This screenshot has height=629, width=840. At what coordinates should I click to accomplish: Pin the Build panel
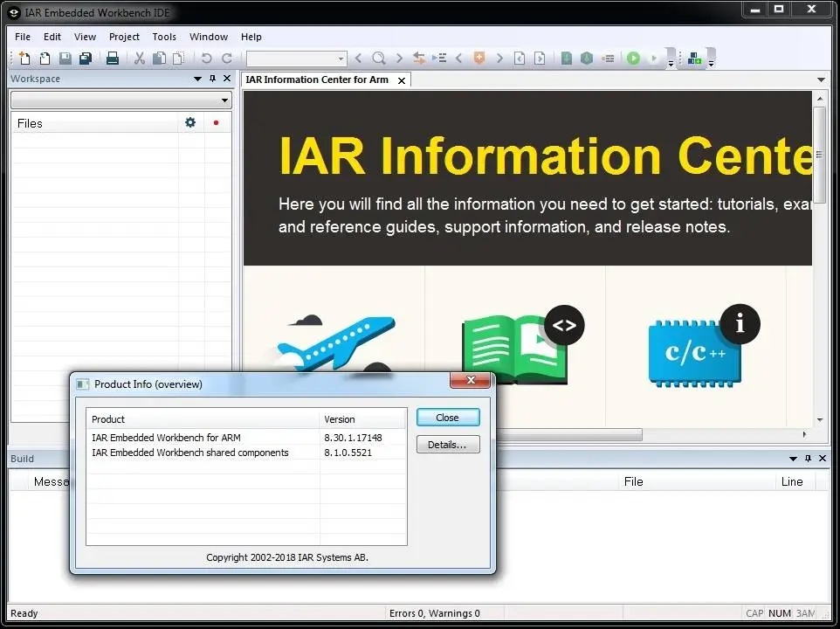pyautogui.click(x=808, y=458)
